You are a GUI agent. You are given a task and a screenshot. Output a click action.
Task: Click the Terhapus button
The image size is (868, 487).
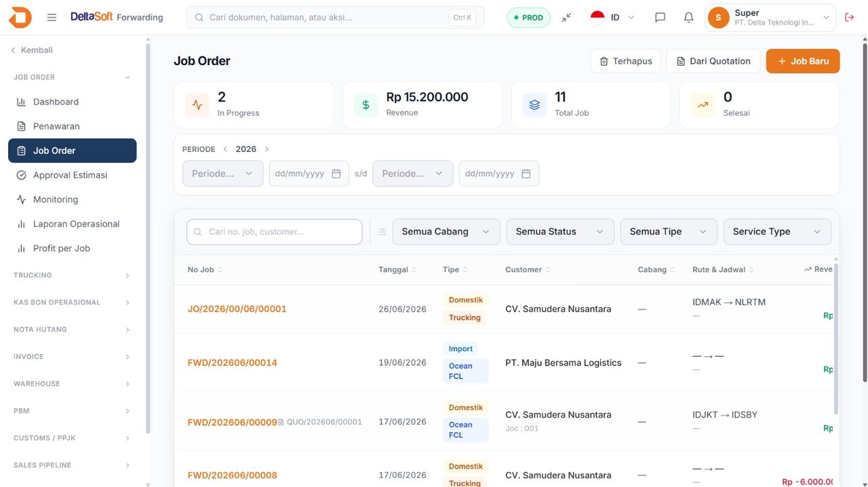tap(626, 61)
